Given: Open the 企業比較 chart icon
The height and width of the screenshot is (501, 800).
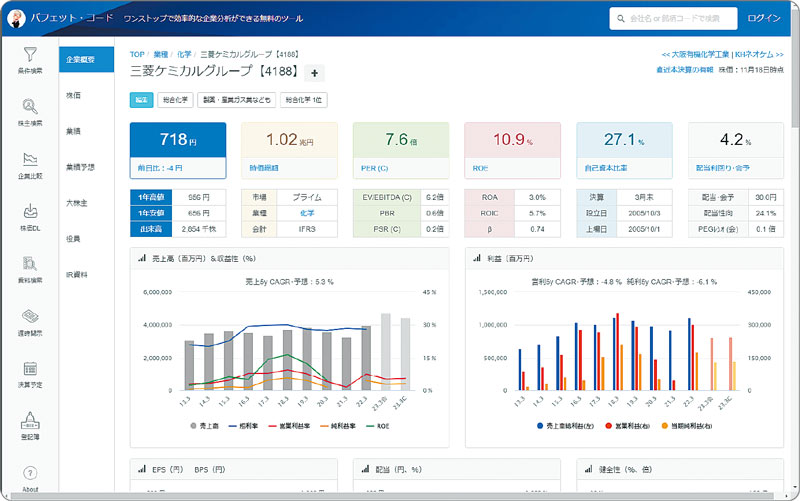Looking at the screenshot, I should (x=30, y=159).
